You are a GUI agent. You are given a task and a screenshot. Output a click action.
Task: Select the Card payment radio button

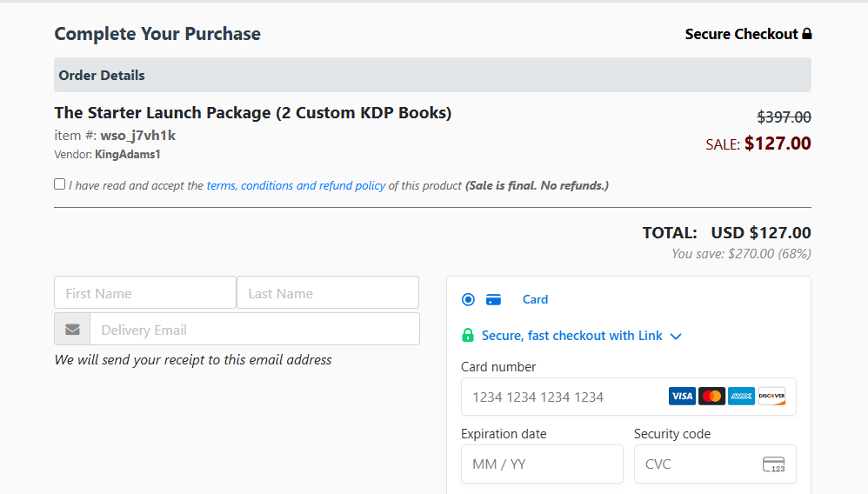(468, 299)
